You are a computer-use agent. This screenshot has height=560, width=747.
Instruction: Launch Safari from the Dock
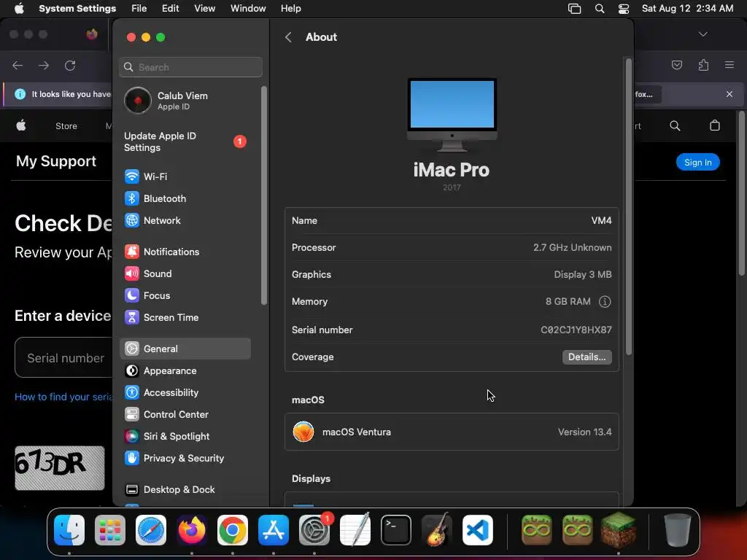tap(151, 530)
